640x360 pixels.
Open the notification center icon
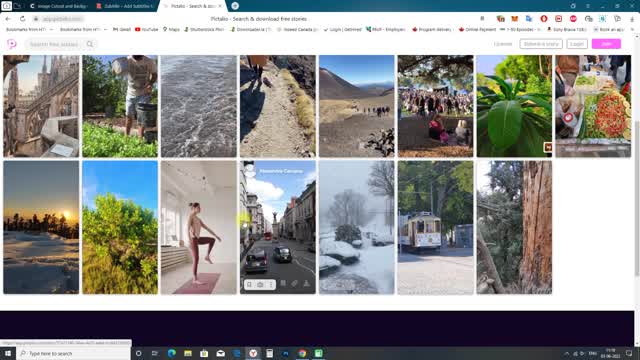(629, 353)
